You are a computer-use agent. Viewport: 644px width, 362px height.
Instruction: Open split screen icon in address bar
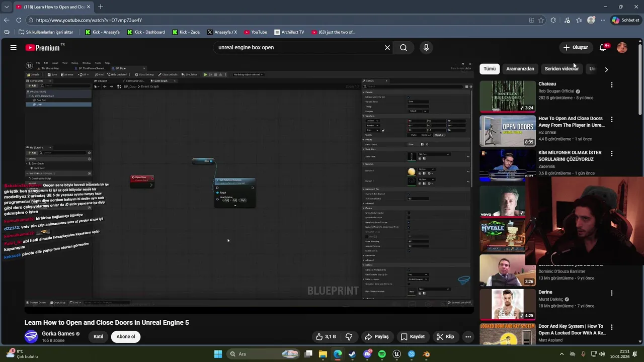click(531, 20)
